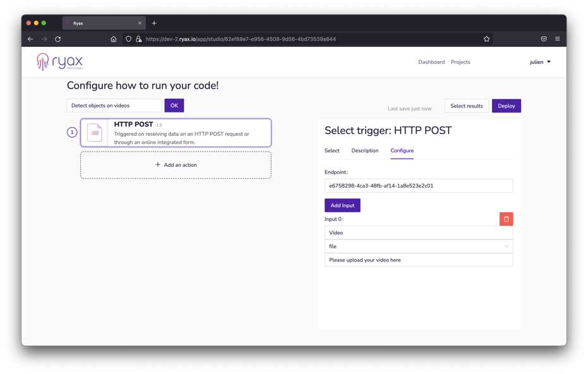The height and width of the screenshot is (374, 588).
Task: Open a new browser tab
Action: (x=154, y=23)
